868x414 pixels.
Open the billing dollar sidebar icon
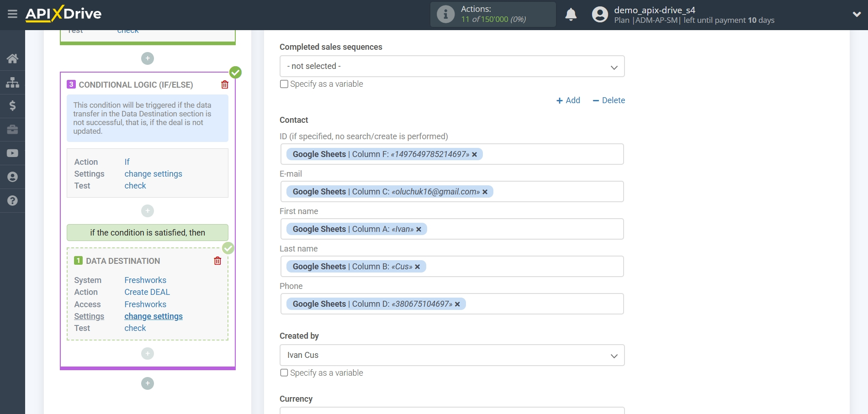12,106
